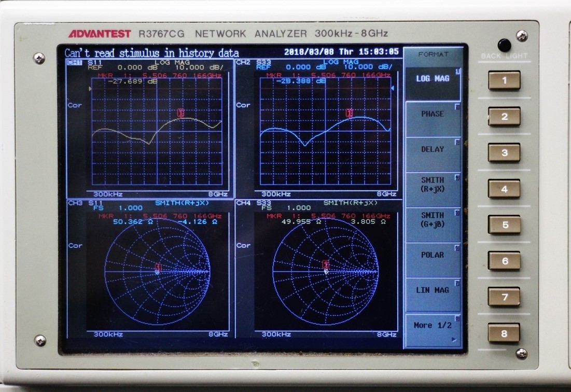The height and width of the screenshot is (392, 571).
Task: Click CH4 Cor correction indicator
Action: [x=243, y=246]
